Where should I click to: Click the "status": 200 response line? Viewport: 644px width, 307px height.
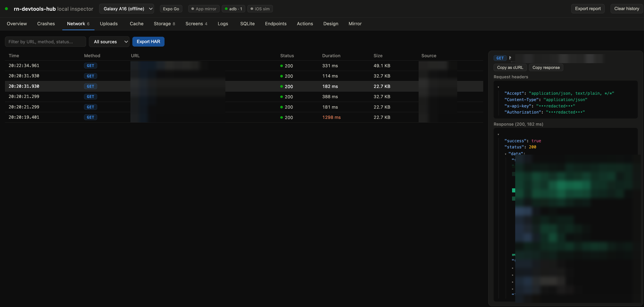pyautogui.click(x=520, y=147)
